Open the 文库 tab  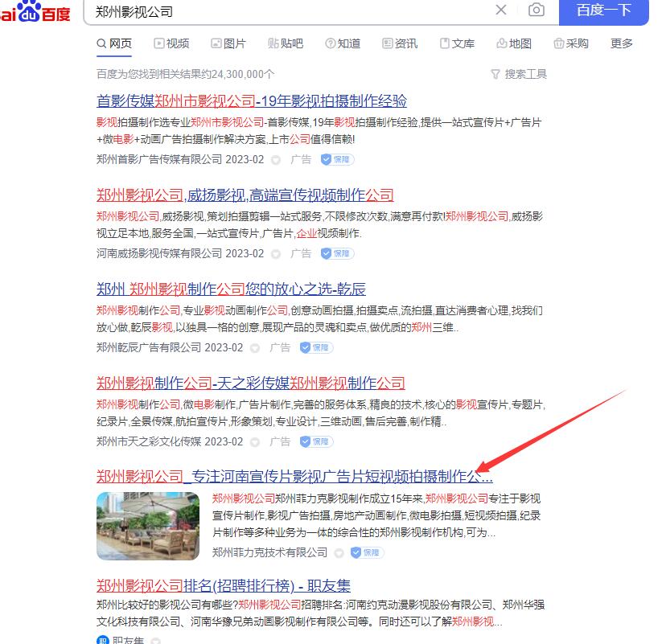(x=457, y=43)
